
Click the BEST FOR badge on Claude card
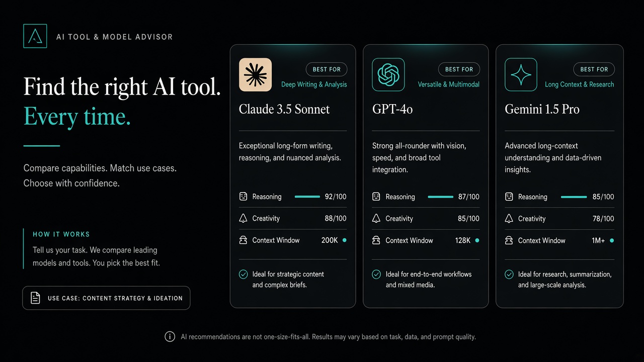tap(327, 69)
